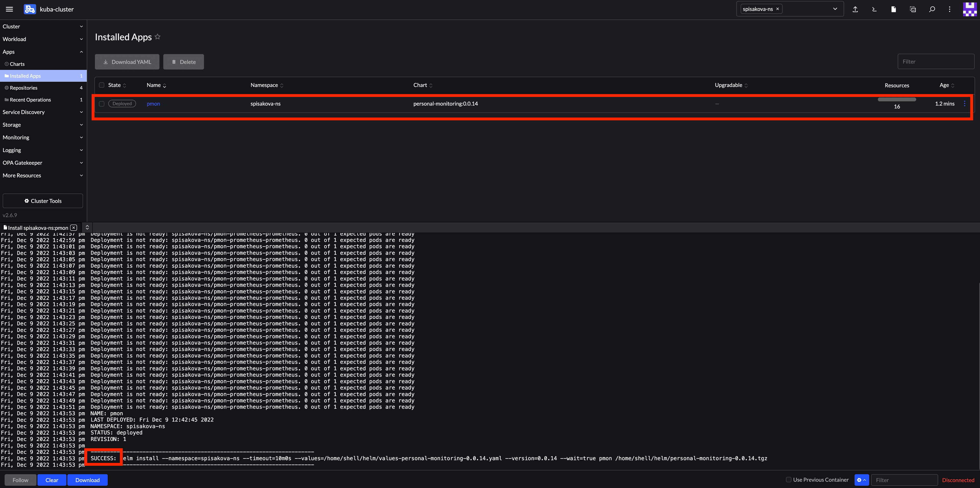
Task: Click the download kubeconfig file icon
Action: click(x=893, y=9)
